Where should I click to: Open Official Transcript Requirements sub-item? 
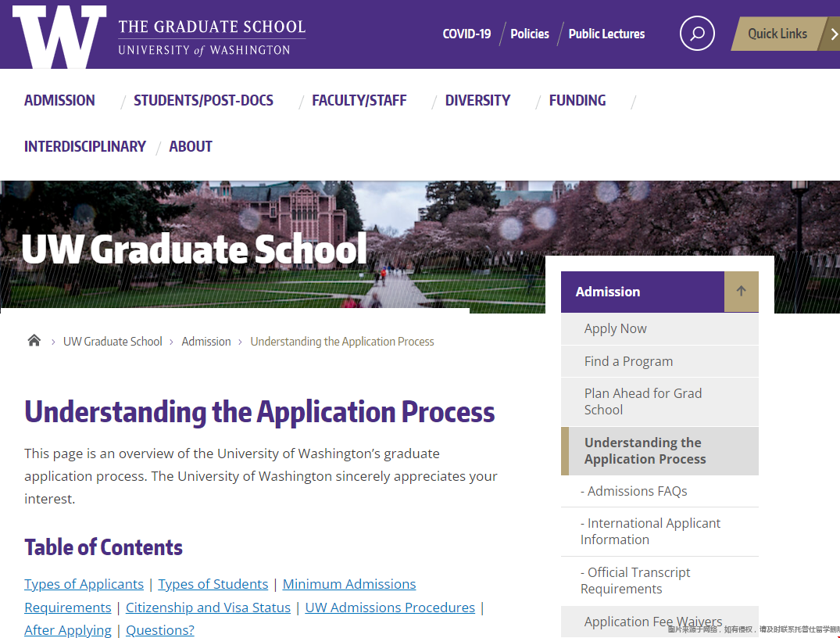click(660, 581)
